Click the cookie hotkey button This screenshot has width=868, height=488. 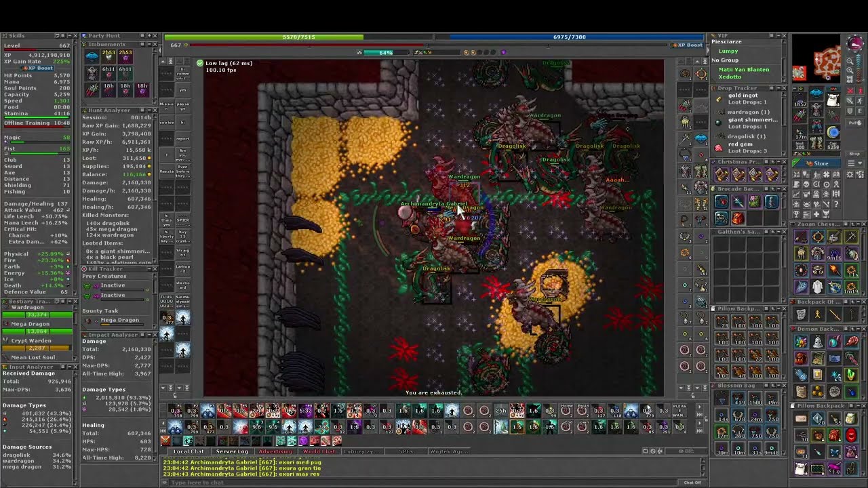[167, 123]
